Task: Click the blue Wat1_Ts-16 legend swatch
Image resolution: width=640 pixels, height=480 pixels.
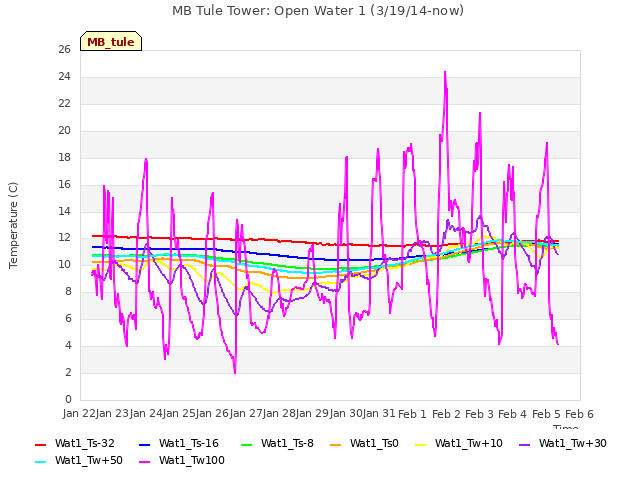Action: point(144,444)
